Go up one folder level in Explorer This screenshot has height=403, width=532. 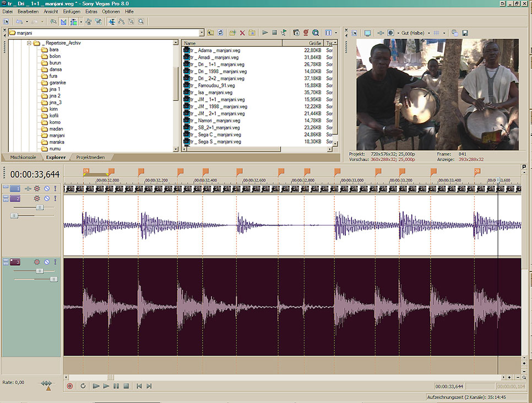click(x=211, y=33)
